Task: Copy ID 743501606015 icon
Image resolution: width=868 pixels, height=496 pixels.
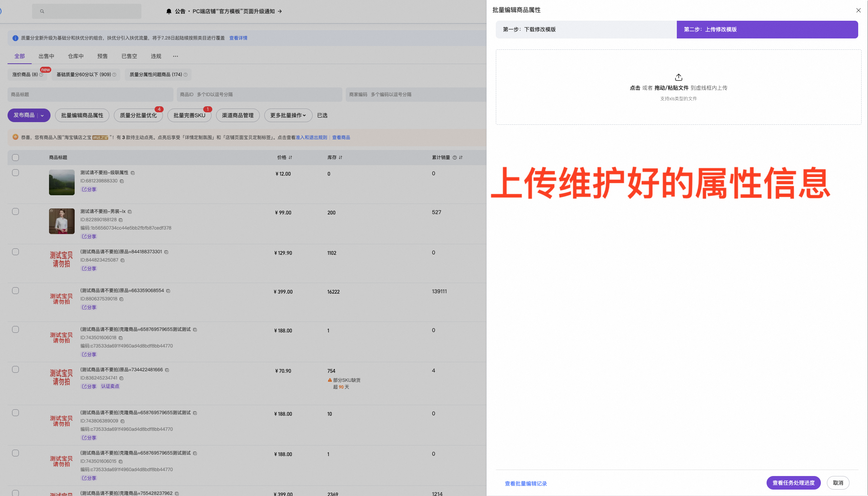Action: click(121, 462)
